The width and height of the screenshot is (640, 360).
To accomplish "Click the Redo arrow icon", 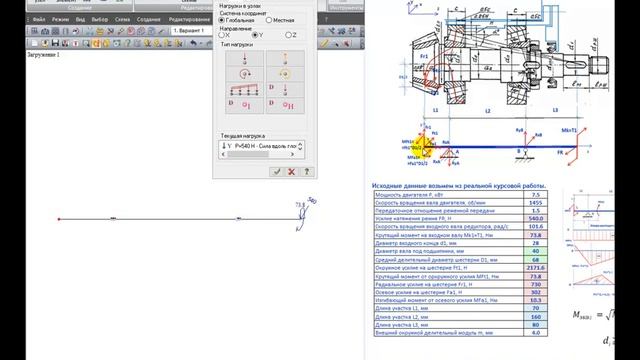I will coord(209,43).
